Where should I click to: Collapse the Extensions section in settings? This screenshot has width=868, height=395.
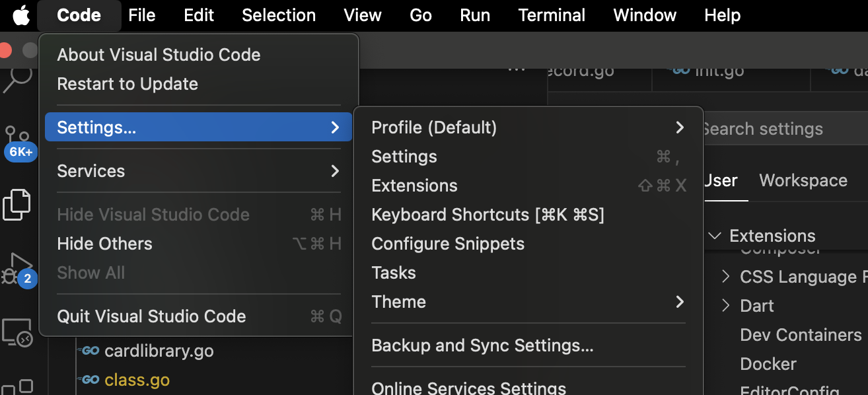715,235
